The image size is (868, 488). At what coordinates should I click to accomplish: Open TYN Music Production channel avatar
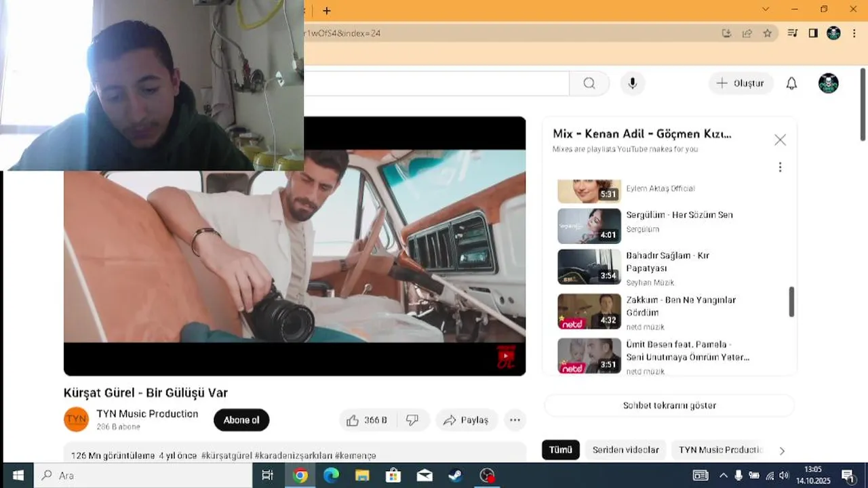[77, 420]
